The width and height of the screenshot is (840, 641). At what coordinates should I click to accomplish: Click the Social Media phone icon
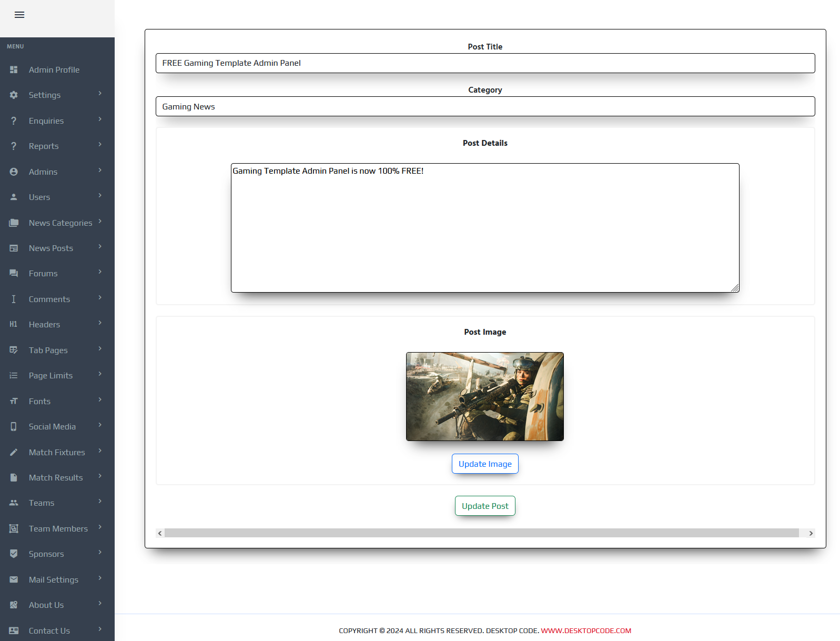(14, 427)
